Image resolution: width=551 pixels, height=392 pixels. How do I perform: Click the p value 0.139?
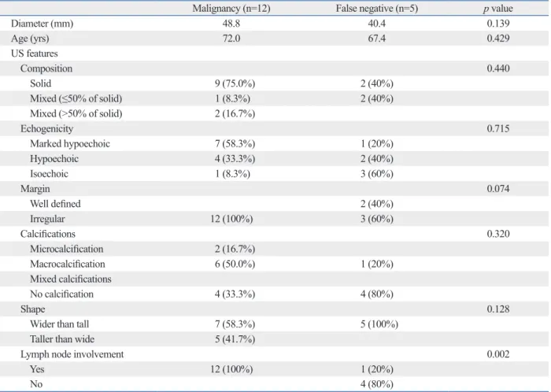(x=498, y=24)
